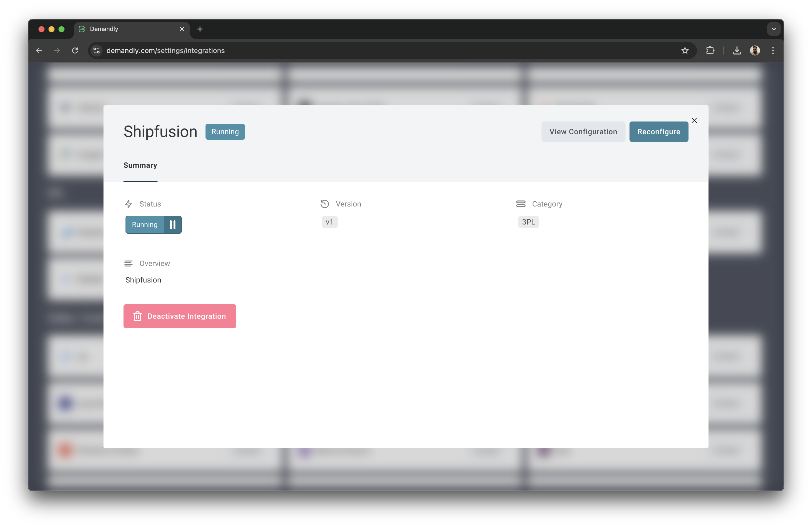Click the Overview lines icon

[128, 263]
